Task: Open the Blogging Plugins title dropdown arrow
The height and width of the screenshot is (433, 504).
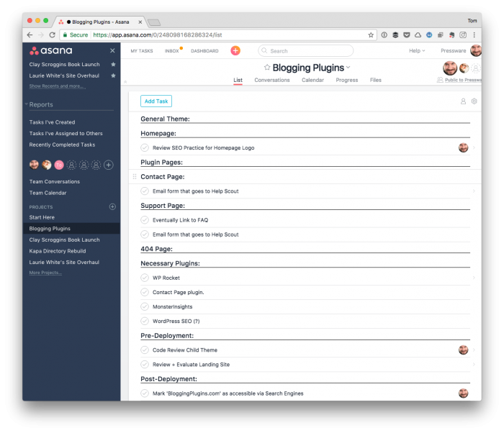Action: click(348, 68)
